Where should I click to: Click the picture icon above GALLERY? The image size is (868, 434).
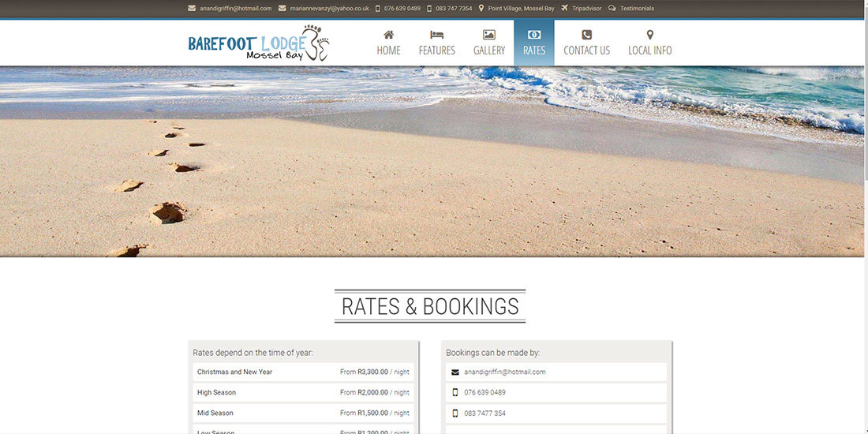tap(488, 35)
